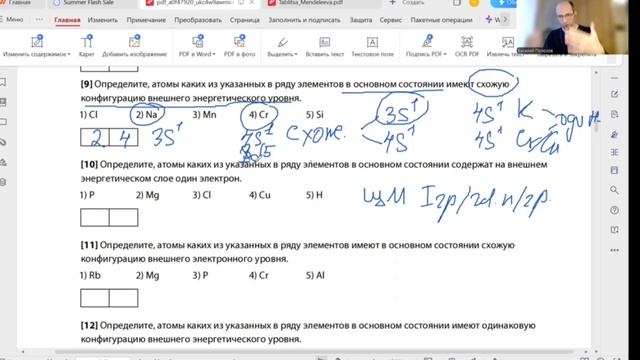The image size is (640, 360).
Task: Open the search magnifier in right sidebar
Action: point(614,190)
